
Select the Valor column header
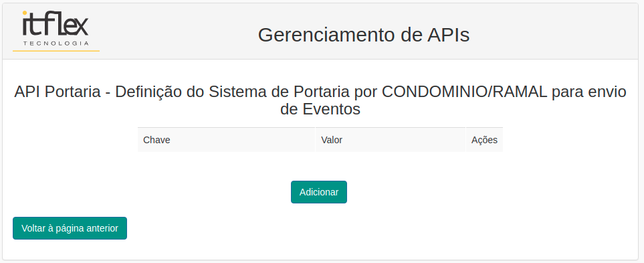(390, 140)
